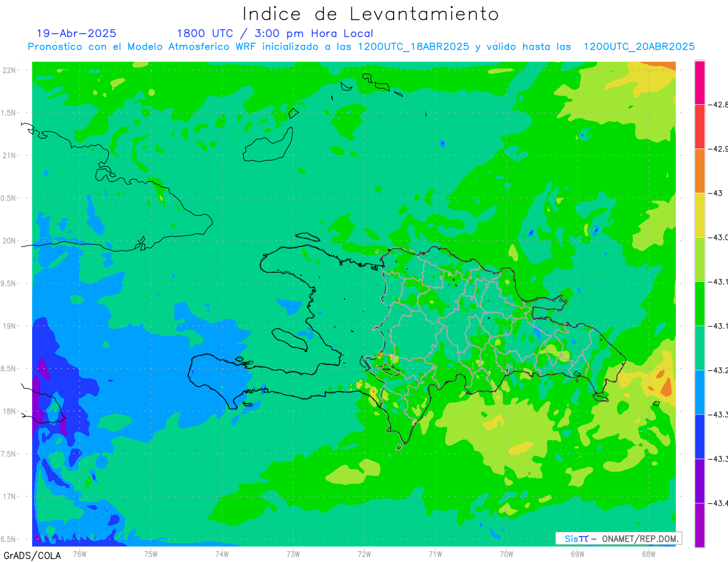The width and height of the screenshot is (728, 562).
Task: Click the date text '19-Abr-2025'
Action: (x=76, y=33)
